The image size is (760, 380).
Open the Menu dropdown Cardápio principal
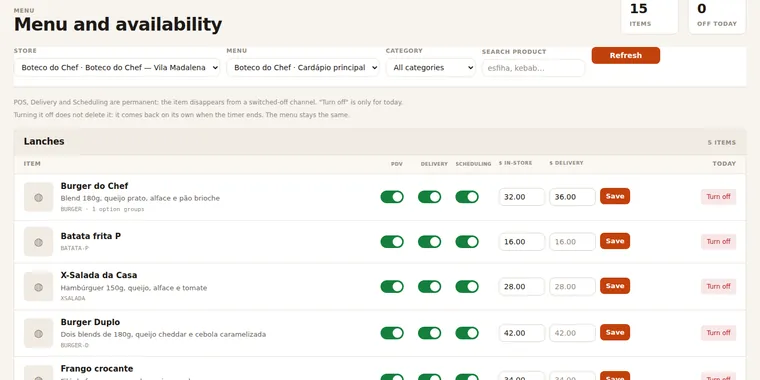coord(303,67)
